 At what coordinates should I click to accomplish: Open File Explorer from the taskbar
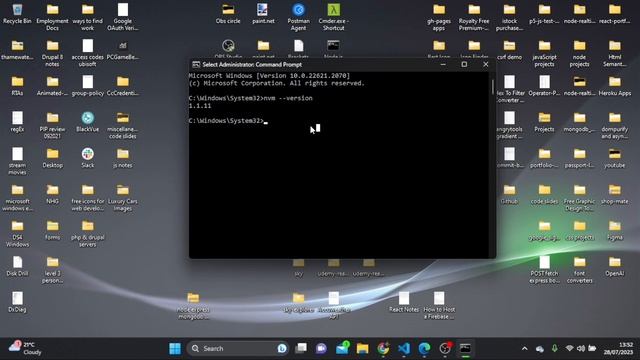[x=362, y=348]
